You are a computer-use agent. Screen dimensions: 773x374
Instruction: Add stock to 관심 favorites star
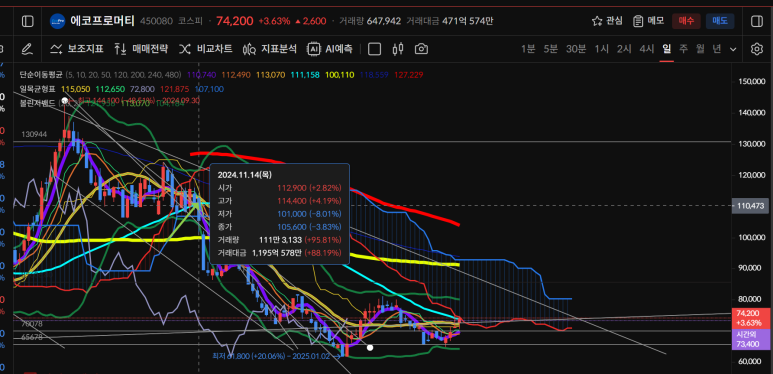tap(607, 21)
